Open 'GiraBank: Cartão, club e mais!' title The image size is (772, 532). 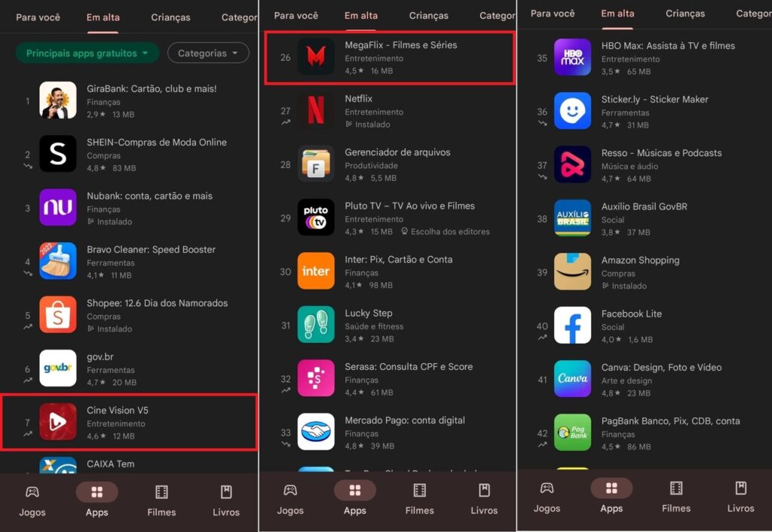point(152,89)
